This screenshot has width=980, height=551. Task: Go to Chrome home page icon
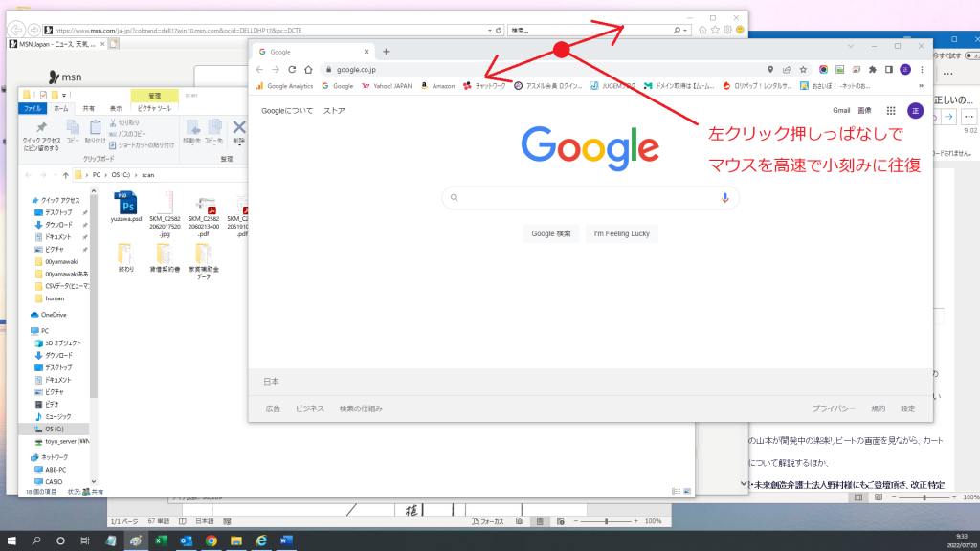[x=308, y=69]
